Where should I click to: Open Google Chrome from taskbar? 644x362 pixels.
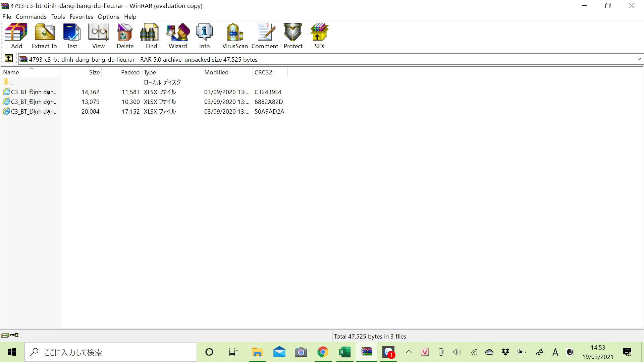coord(323,352)
